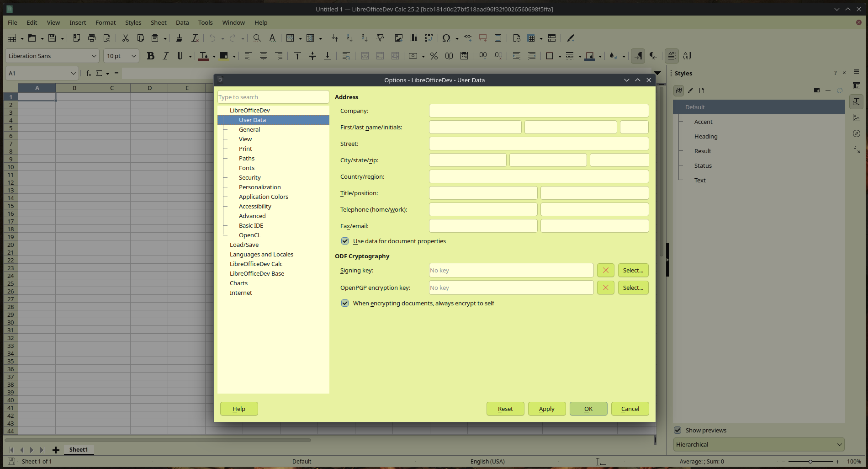Click the Format as Currency icon
This screenshot has width=868, height=469.
click(413, 56)
